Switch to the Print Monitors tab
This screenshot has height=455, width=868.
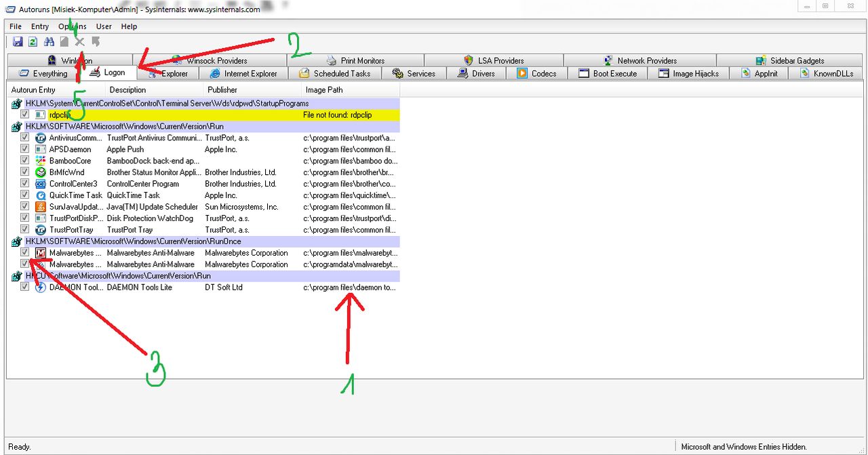click(355, 60)
